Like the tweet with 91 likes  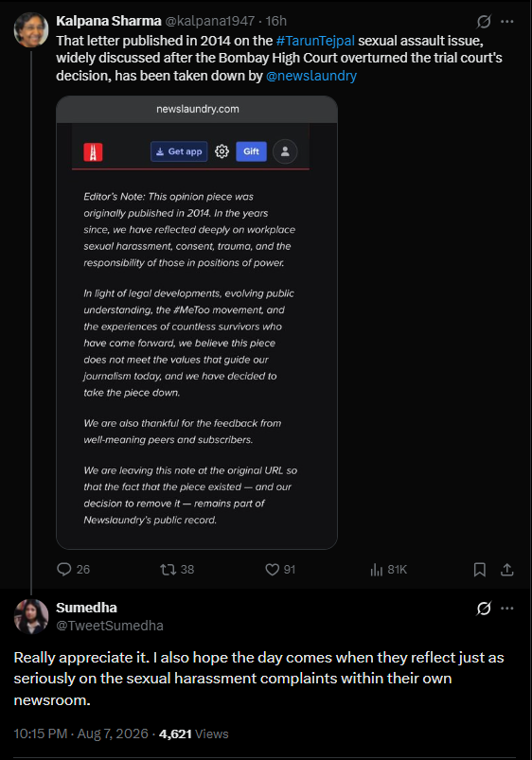(272, 569)
